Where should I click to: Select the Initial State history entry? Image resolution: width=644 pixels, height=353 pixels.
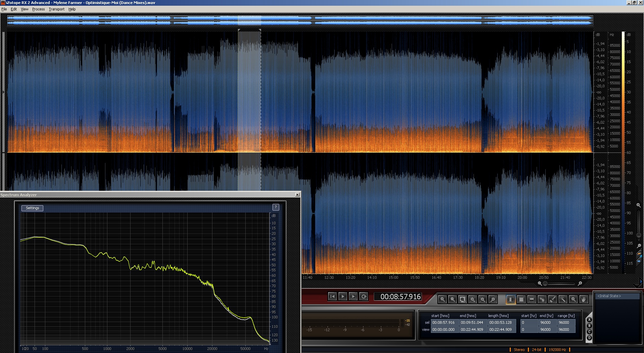click(x=617, y=296)
